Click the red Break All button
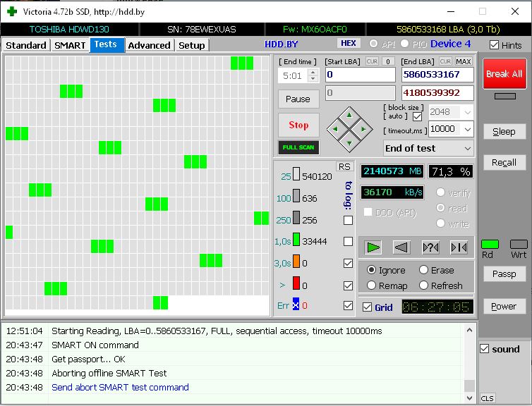 (x=504, y=73)
